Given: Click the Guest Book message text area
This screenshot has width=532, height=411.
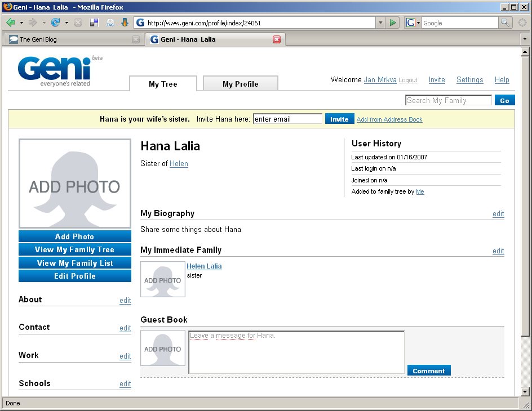Looking at the screenshot, I should point(296,352).
